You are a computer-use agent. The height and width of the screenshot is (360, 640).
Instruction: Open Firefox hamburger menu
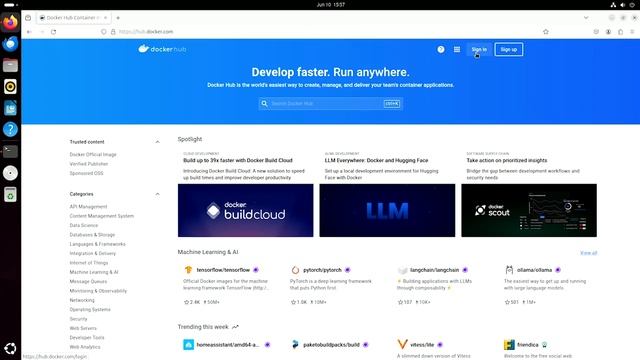(x=632, y=32)
